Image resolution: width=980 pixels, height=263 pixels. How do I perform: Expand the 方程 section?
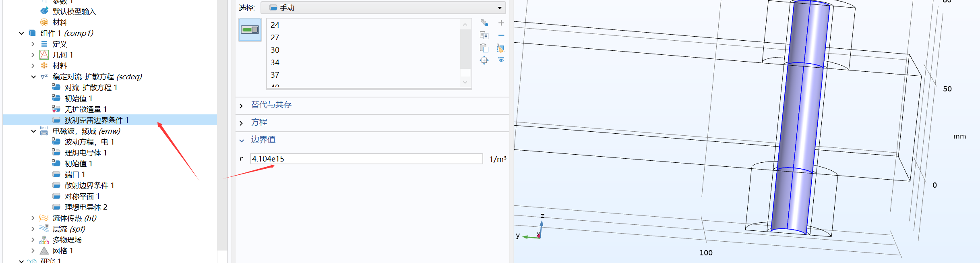click(x=259, y=122)
